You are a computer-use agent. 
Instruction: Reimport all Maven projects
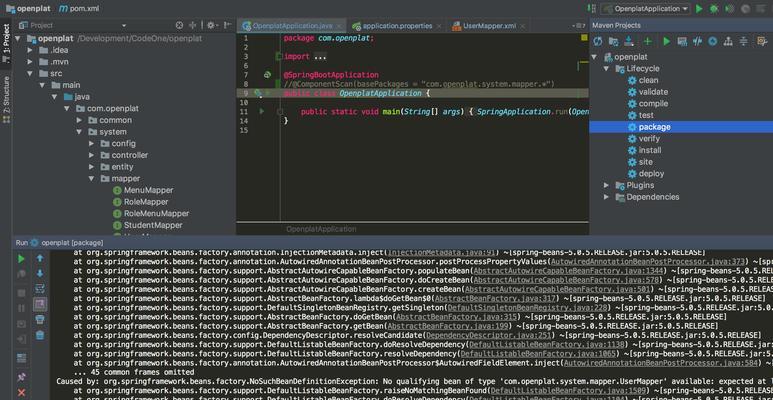pos(598,41)
